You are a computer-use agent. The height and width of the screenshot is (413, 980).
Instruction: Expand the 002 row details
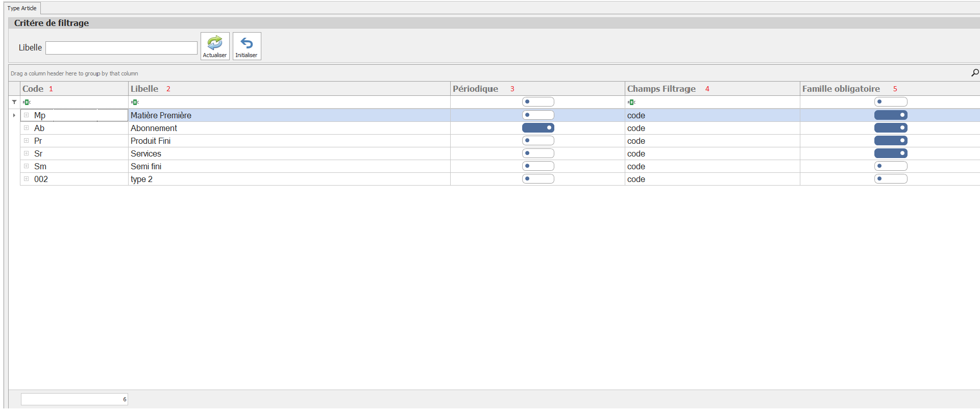(x=27, y=179)
